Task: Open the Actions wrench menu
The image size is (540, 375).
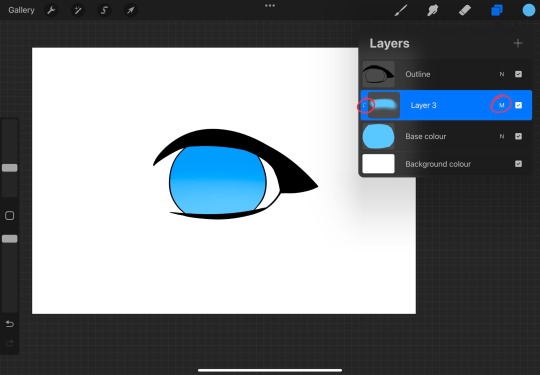Action: tap(51, 10)
